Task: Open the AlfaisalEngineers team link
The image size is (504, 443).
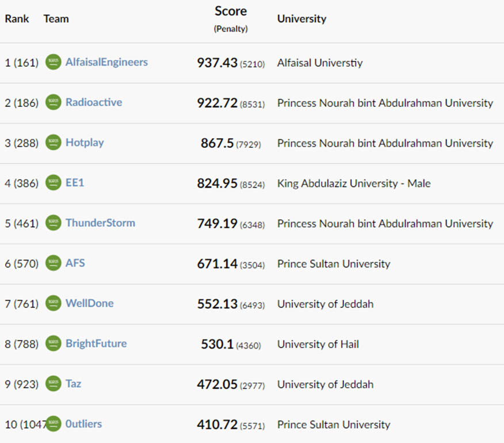Action: tap(106, 62)
